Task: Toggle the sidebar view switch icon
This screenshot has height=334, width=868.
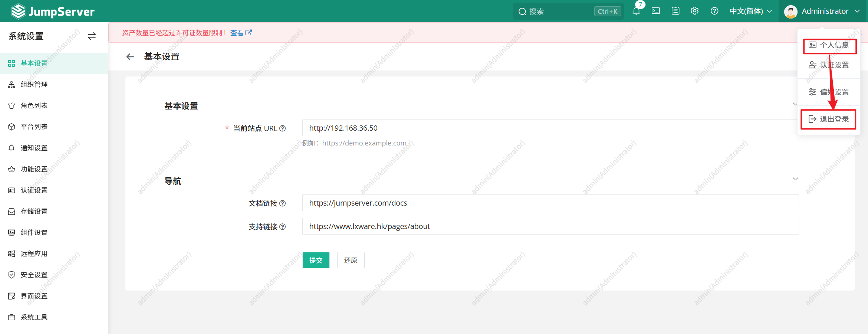Action: coord(92,36)
